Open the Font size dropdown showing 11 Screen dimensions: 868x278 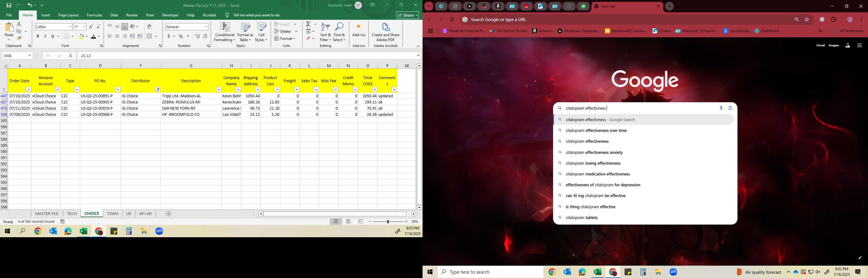pyautogui.click(x=84, y=27)
